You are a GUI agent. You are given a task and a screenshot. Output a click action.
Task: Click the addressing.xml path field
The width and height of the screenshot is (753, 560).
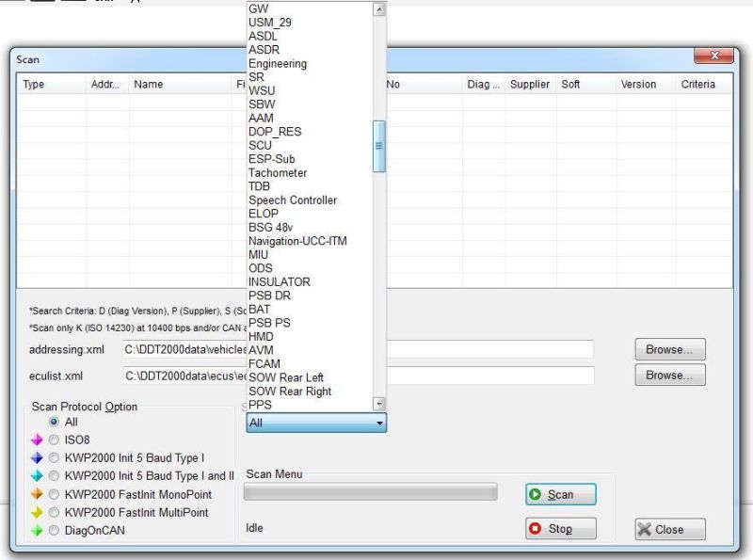(358, 349)
